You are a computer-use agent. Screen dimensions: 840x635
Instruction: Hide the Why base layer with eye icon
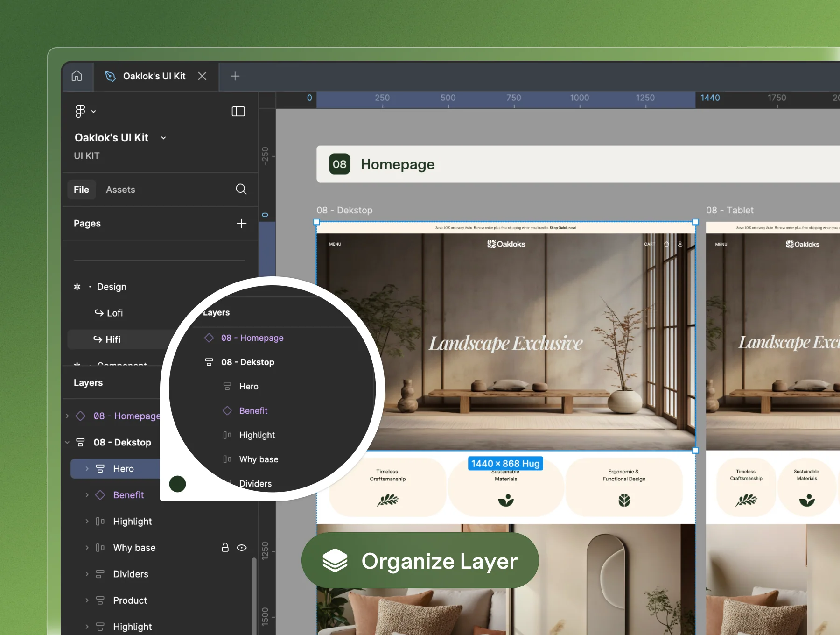coord(242,548)
